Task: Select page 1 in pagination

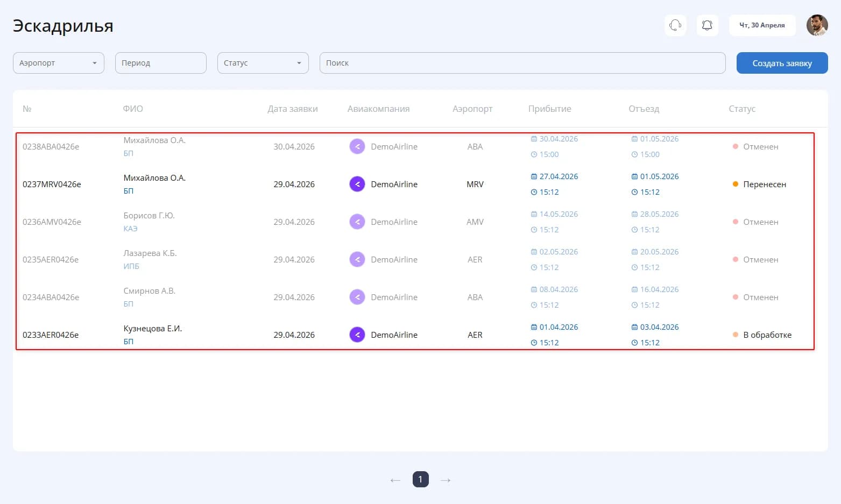Action: point(421,479)
